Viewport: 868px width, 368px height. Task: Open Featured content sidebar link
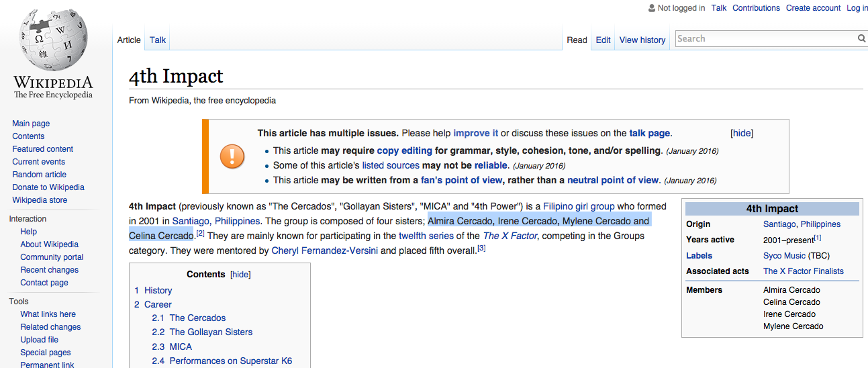(43, 149)
